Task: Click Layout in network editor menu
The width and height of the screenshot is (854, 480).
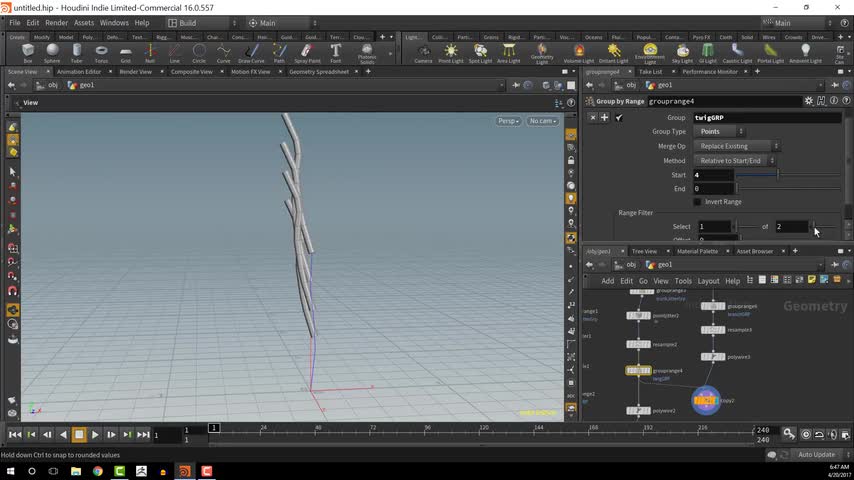Action: coord(708,281)
